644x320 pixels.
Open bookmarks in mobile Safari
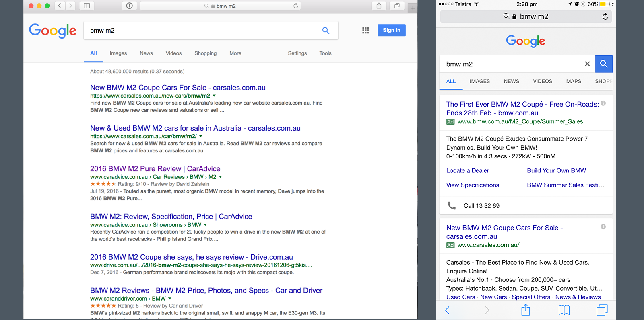pos(564,310)
